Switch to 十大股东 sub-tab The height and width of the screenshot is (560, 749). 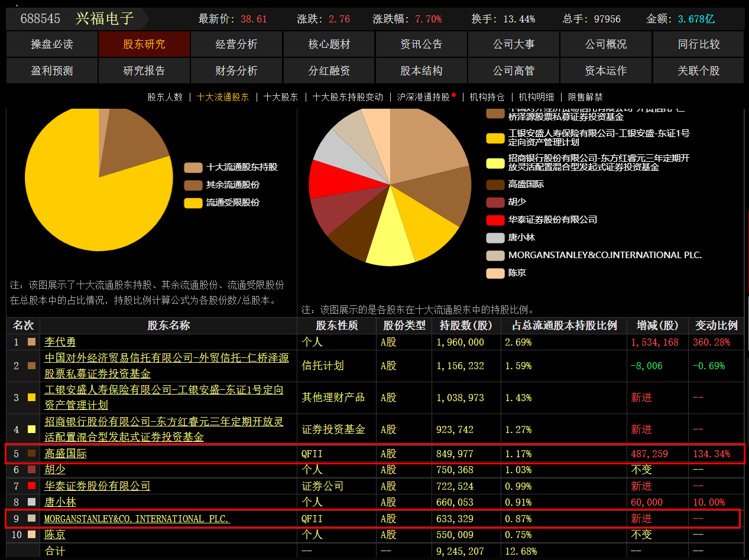[281, 97]
